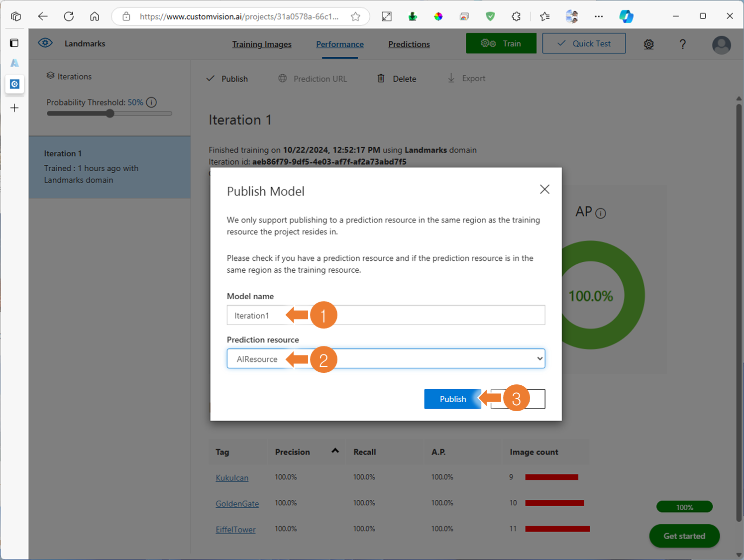744x560 pixels.
Task: Click the Iterations panel header
Action: [x=69, y=76]
